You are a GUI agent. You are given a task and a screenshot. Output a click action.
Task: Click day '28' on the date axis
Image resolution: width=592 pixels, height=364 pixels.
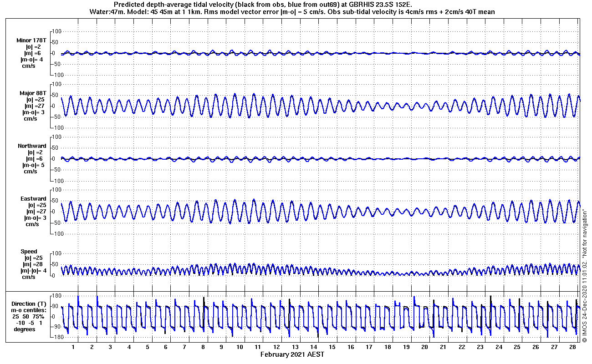click(572, 347)
